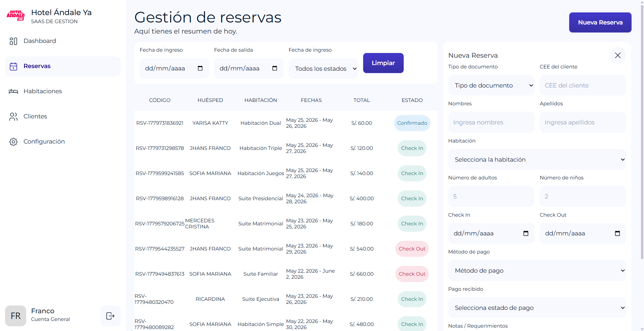Click the FR user avatar
The width and height of the screenshot is (644, 331).
tap(16, 316)
